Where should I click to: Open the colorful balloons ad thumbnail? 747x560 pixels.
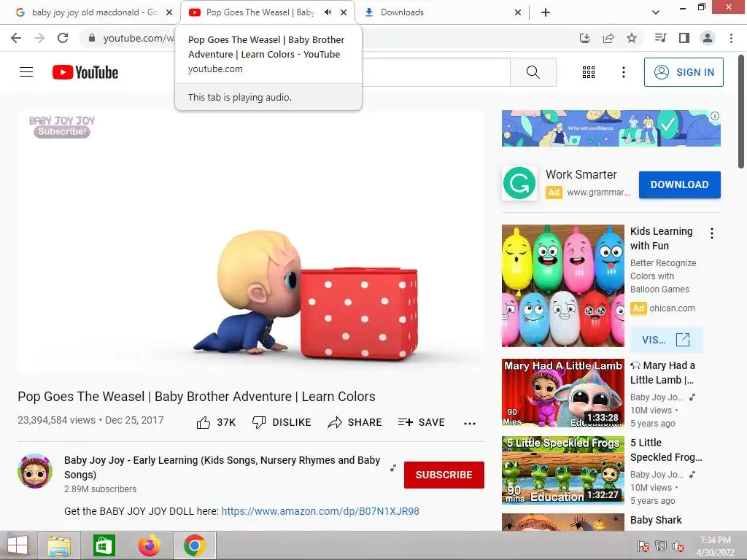[x=562, y=286]
